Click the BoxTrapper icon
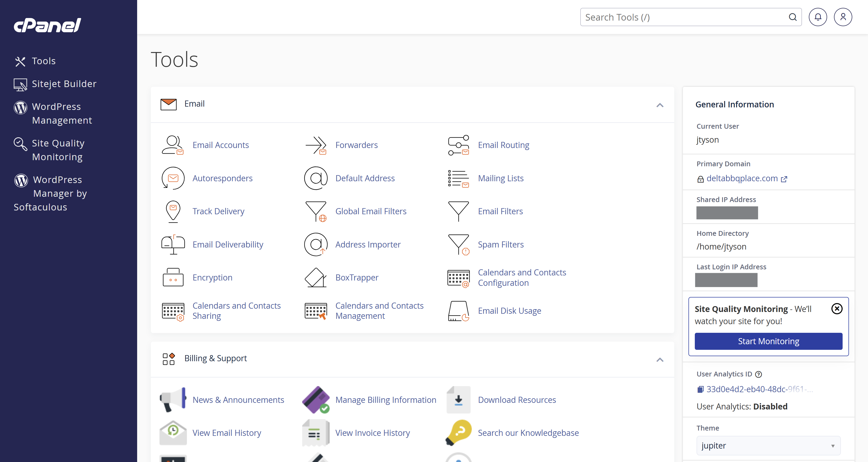Image resolution: width=868 pixels, height=462 pixels. (x=315, y=277)
